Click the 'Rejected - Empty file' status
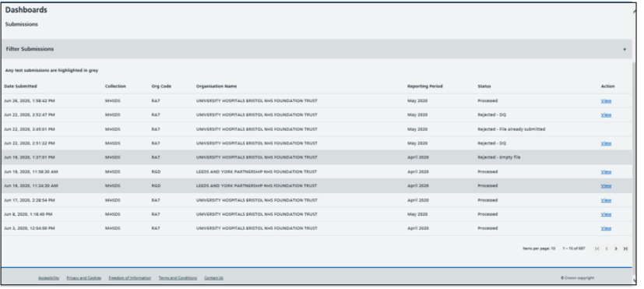Image resolution: width=644 pixels, height=289 pixels. (498, 157)
